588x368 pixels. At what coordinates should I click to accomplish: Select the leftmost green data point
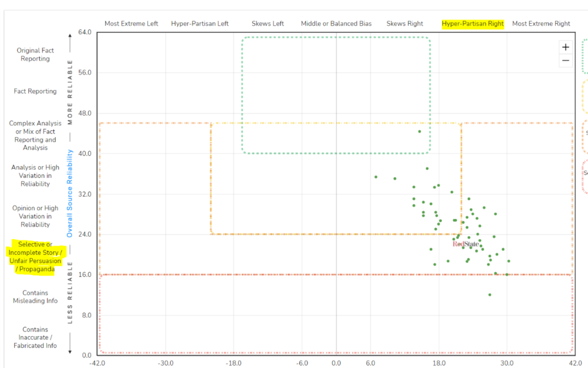point(376,177)
